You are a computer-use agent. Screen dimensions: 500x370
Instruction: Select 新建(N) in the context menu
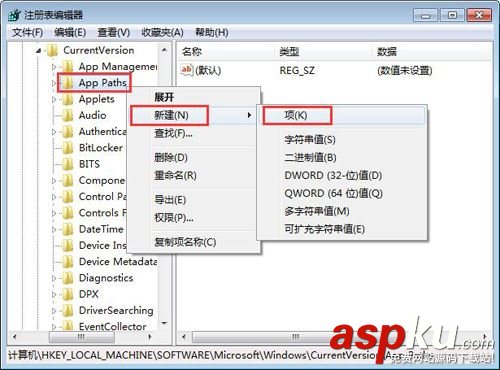pyautogui.click(x=193, y=115)
